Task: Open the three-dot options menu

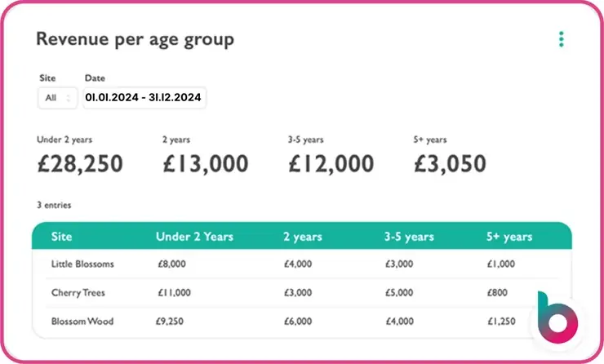Action: click(x=561, y=39)
